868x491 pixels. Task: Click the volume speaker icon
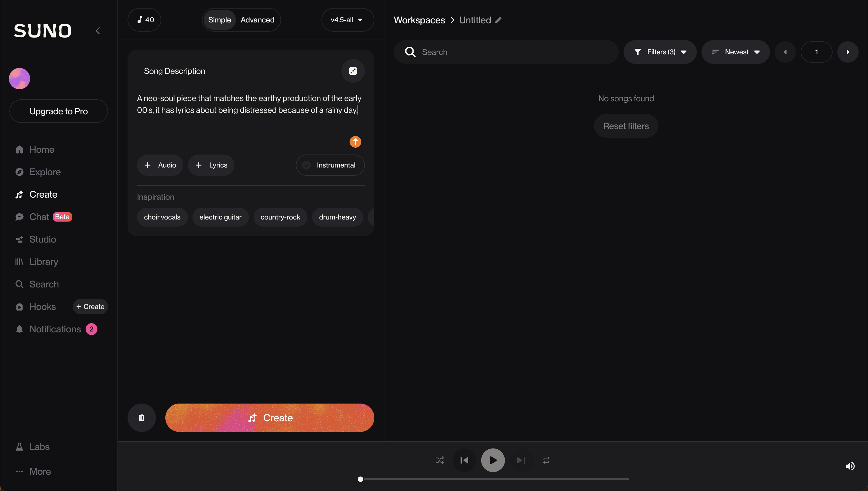[x=850, y=466]
